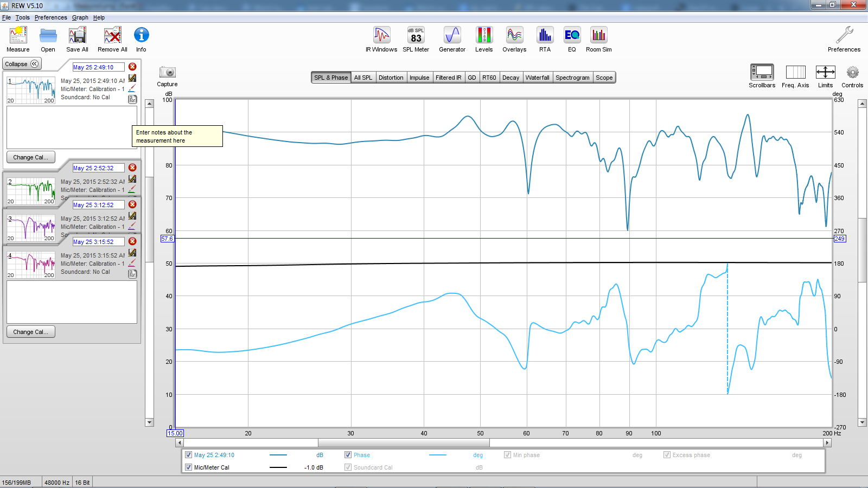This screenshot has height=488, width=868.
Task: Open the Tools menu
Action: (x=22, y=17)
